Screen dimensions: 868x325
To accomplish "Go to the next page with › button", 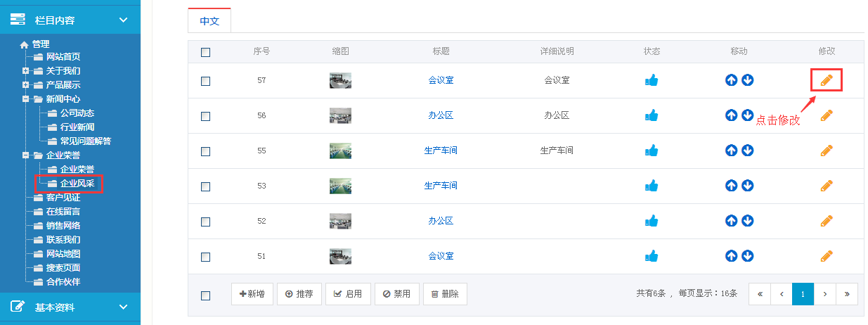I will [824, 294].
